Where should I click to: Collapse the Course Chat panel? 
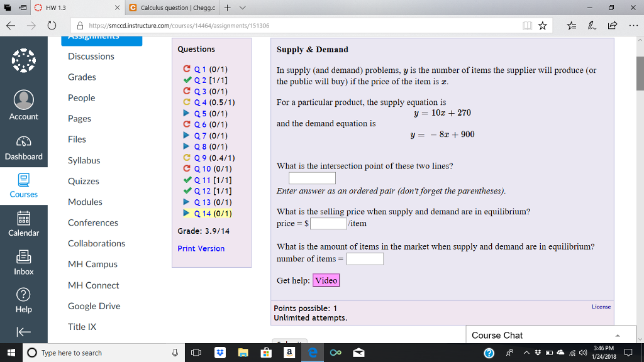[617, 334]
